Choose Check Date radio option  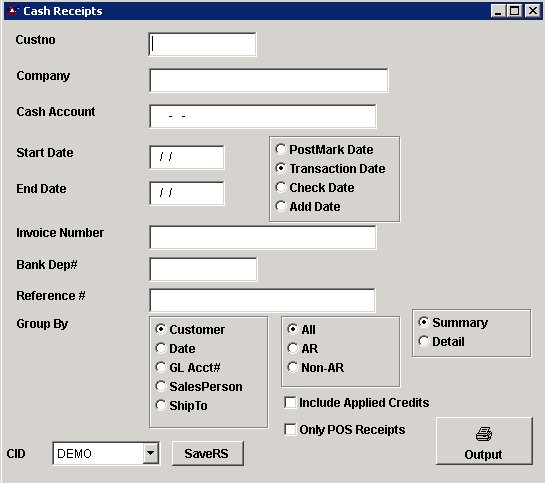280,187
